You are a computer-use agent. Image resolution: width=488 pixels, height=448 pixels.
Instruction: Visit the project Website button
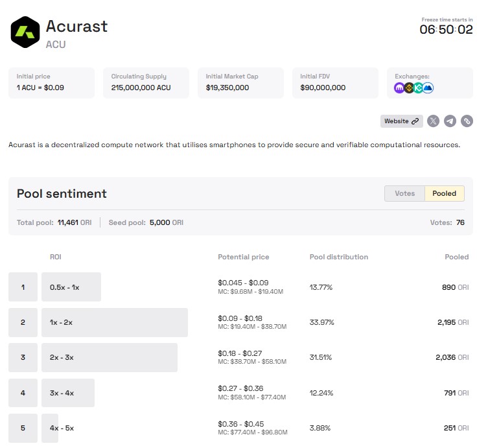pos(401,121)
